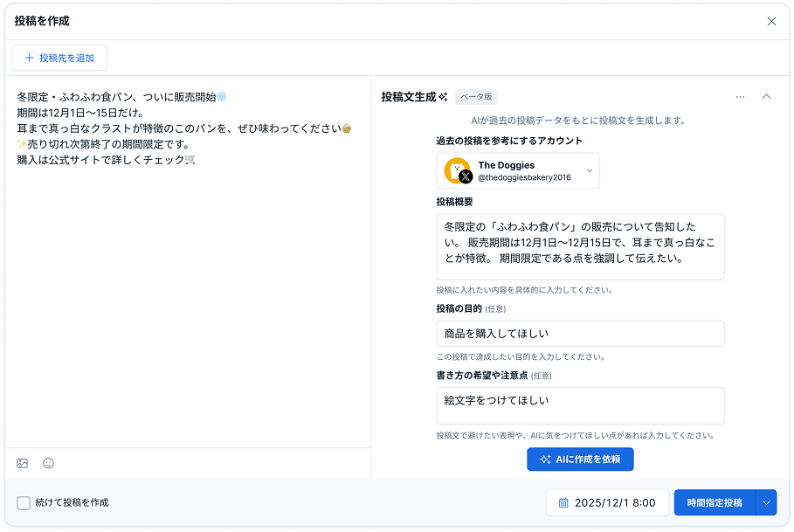This screenshot has height=532, width=794.
Task: Click the 時間指定投稿 button
Action: tap(714, 503)
